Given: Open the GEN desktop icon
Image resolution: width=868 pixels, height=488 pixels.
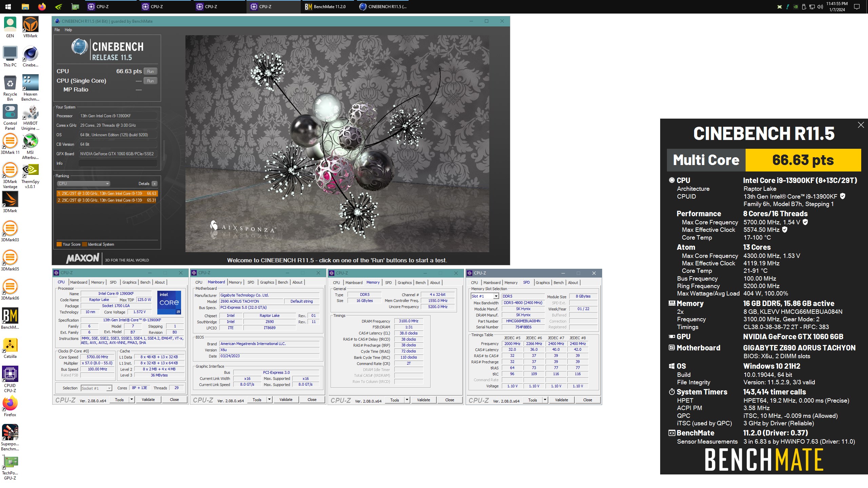Looking at the screenshot, I should click(10, 27).
